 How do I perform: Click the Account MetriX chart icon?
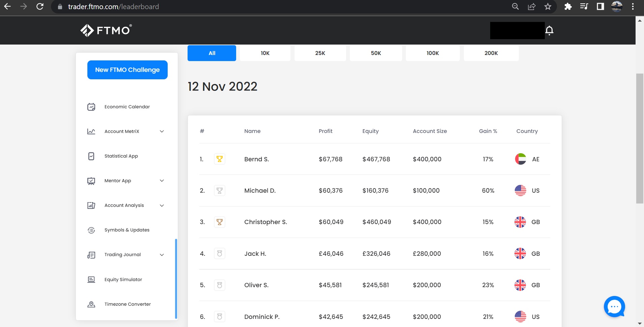coord(91,132)
